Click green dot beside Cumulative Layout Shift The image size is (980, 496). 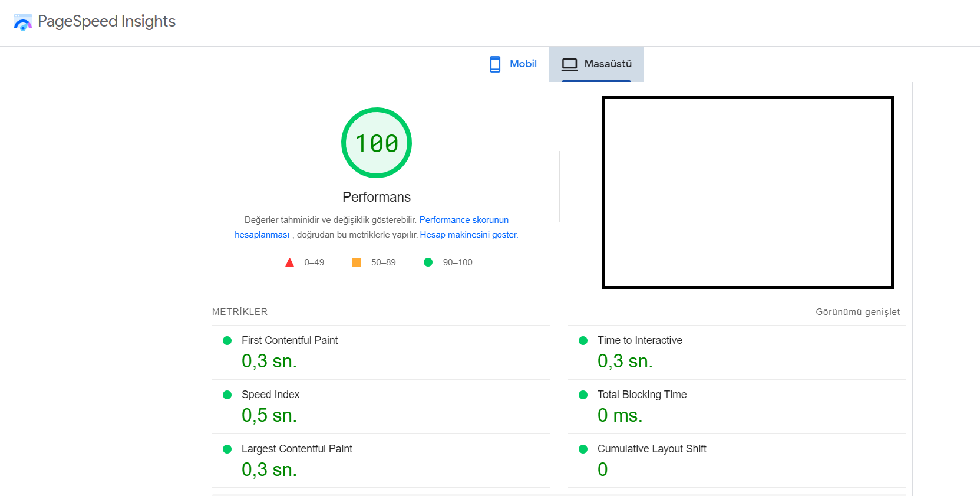tap(583, 449)
